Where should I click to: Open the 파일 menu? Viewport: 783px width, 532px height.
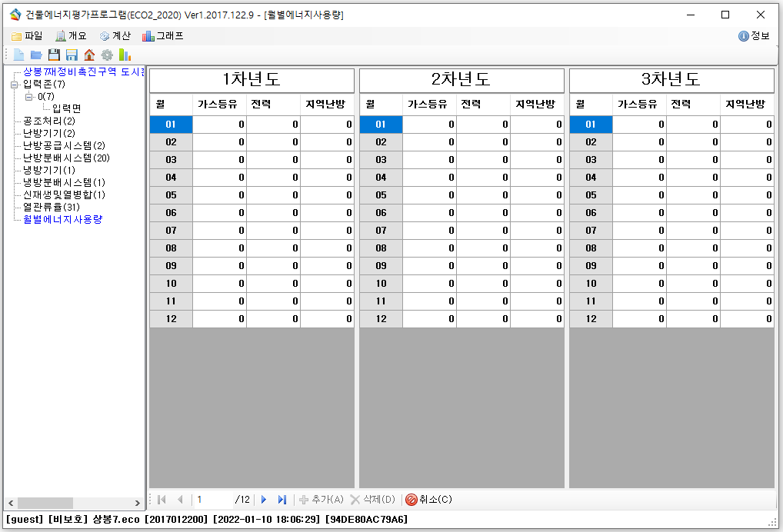coord(27,36)
